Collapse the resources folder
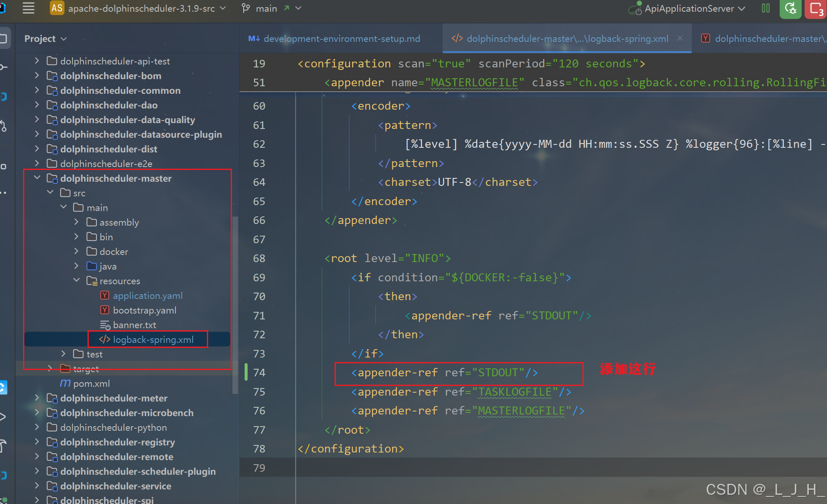Viewport: 827px width, 504px height. pyautogui.click(x=76, y=280)
